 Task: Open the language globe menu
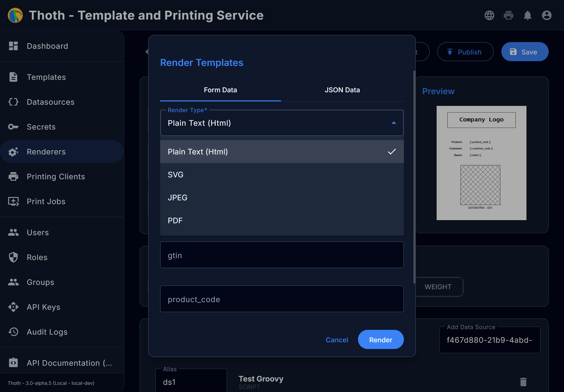click(489, 15)
